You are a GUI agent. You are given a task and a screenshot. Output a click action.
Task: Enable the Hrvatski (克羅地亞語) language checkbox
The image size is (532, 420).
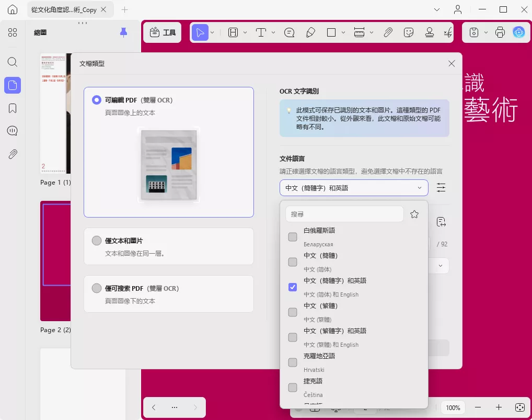(x=292, y=362)
